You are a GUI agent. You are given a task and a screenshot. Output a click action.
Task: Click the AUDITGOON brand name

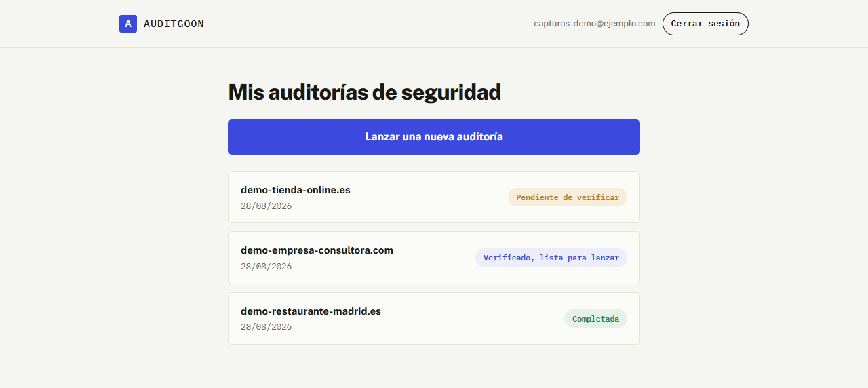click(x=174, y=24)
